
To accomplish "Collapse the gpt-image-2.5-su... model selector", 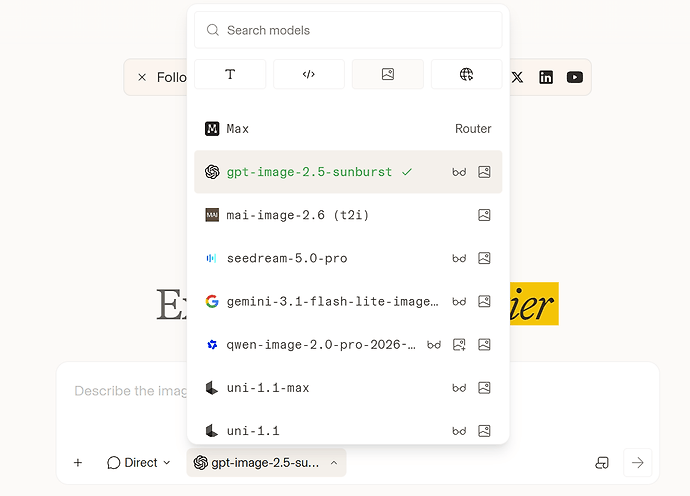I will [x=266, y=463].
